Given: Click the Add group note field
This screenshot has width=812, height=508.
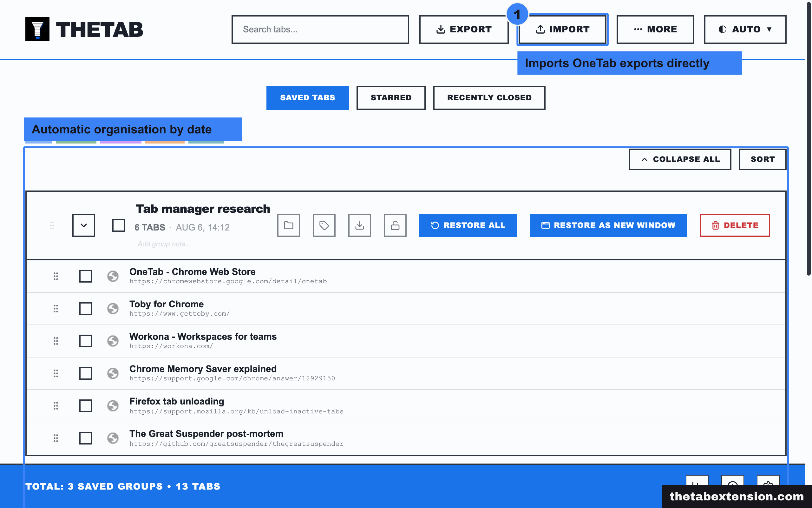Looking at the screenshot, I should (164, 244).
